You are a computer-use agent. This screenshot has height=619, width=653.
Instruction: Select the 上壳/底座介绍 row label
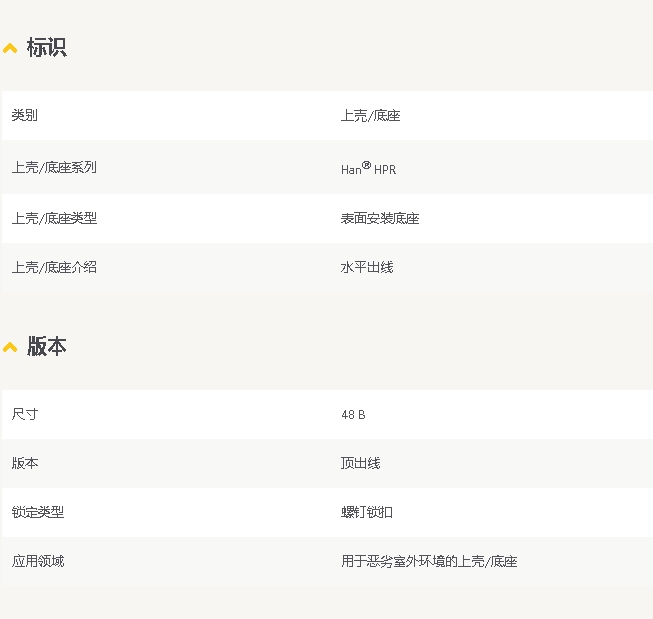(x=54, y=267)
